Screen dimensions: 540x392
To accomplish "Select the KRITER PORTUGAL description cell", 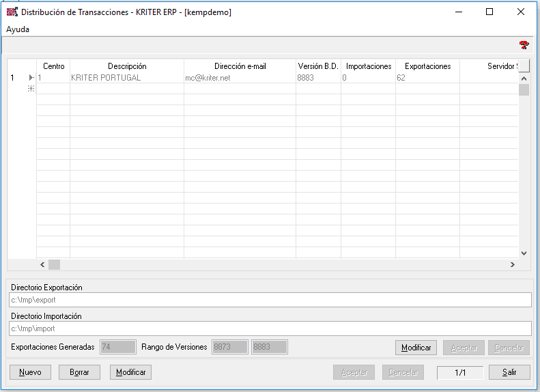I will pyautogui.click(x=127, y=78).
